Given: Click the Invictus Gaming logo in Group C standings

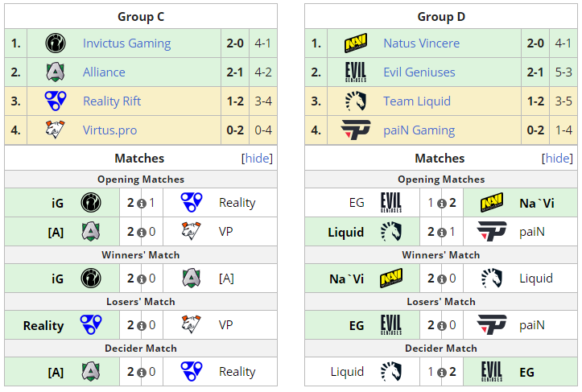Looking at the screenshot, I should pyautogui.click(x=56, y=43).
